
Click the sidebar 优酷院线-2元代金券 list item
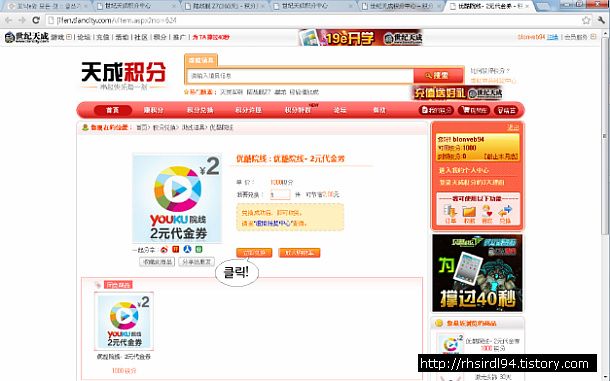pos(492,341)
